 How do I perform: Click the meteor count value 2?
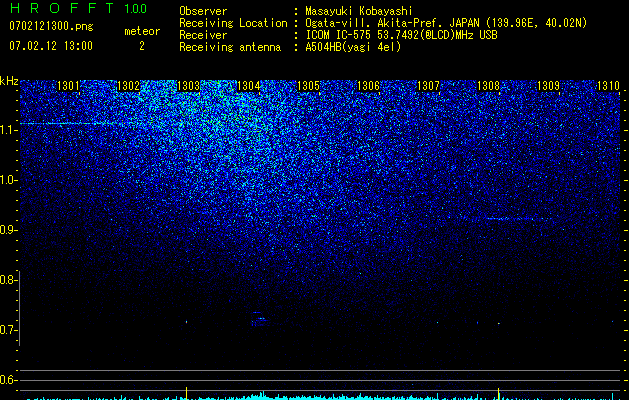pos(142,46)
